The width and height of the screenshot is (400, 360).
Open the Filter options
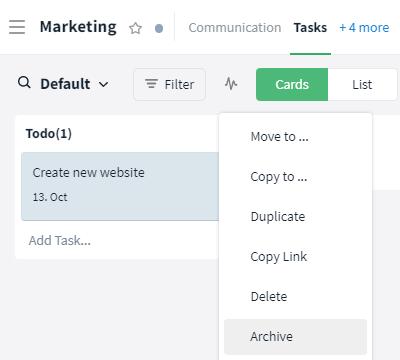(x=169, y=84)
